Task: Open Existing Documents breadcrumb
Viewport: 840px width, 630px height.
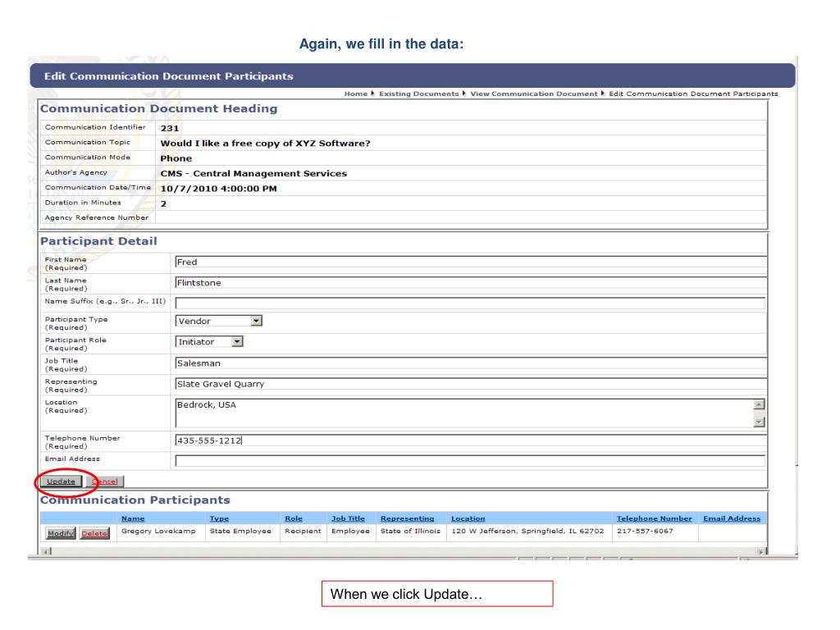Action: click(x=419, y=94)
